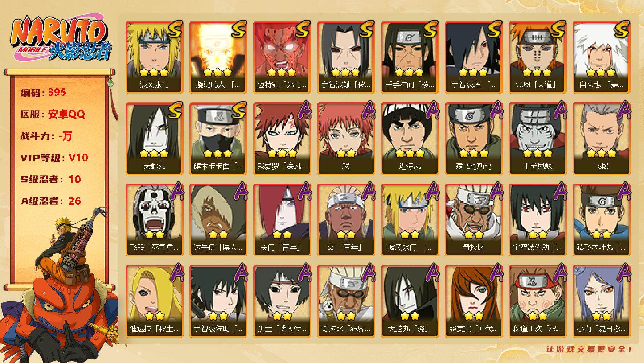Click the S rank badge on 波风水门 card
The height and width of the screenshot is (363, 644).
175,30
